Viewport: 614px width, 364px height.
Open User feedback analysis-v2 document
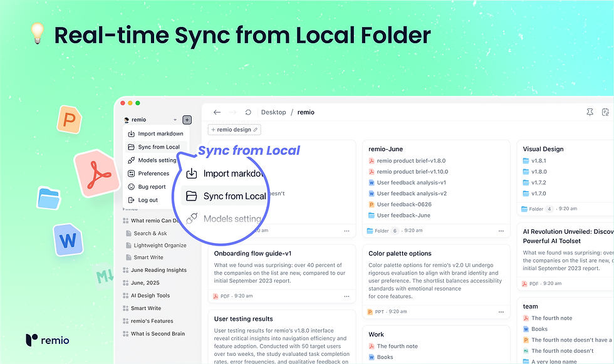coord(412,194)
